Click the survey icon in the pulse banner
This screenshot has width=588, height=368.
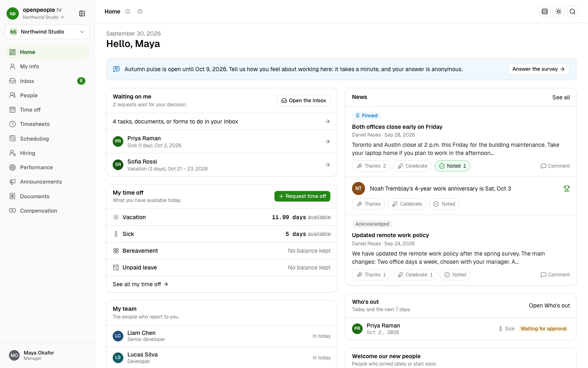click(116, 69)
